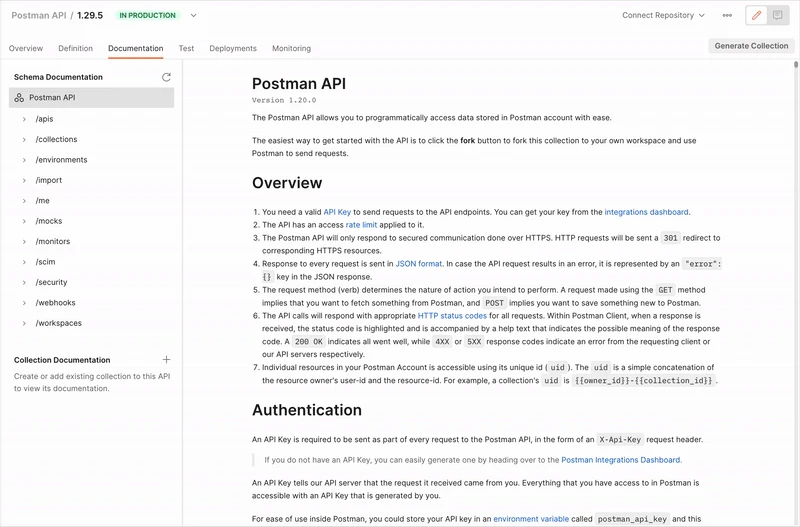This screenshot has width=800, height=527.
Task: Expand the /import folder chevron
Action: [x=24, y=180]
